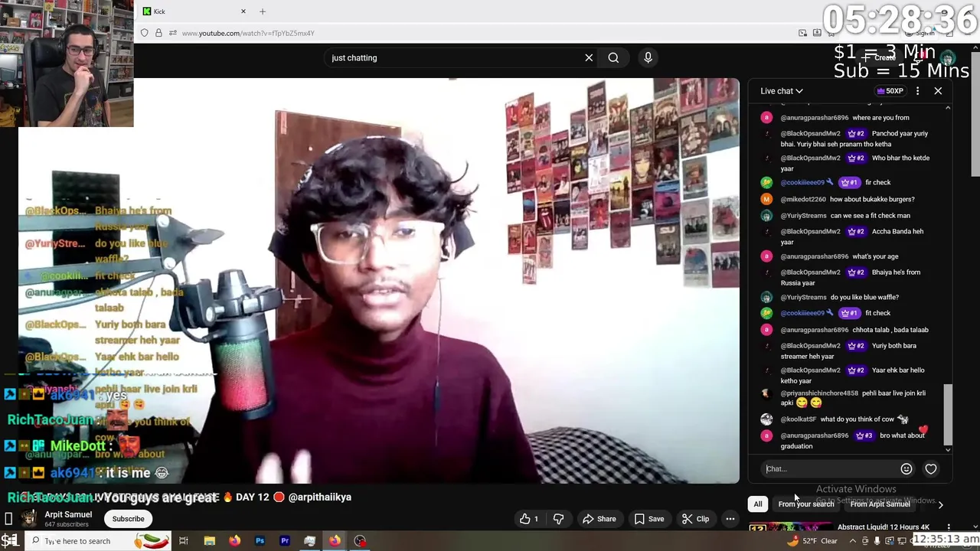The height and width of the screenshot is (551, 980).
Task: Start voice search with the microphone icon
Action: tap(648, 57)
